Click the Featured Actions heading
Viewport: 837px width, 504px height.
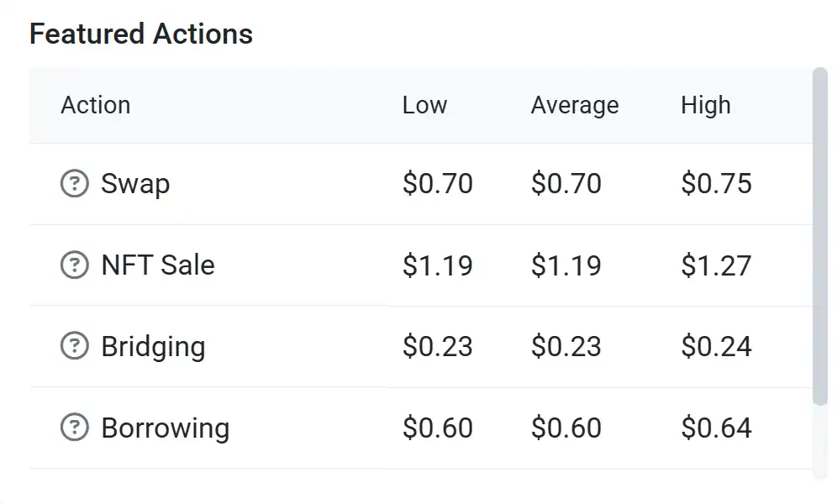point(141,34)
